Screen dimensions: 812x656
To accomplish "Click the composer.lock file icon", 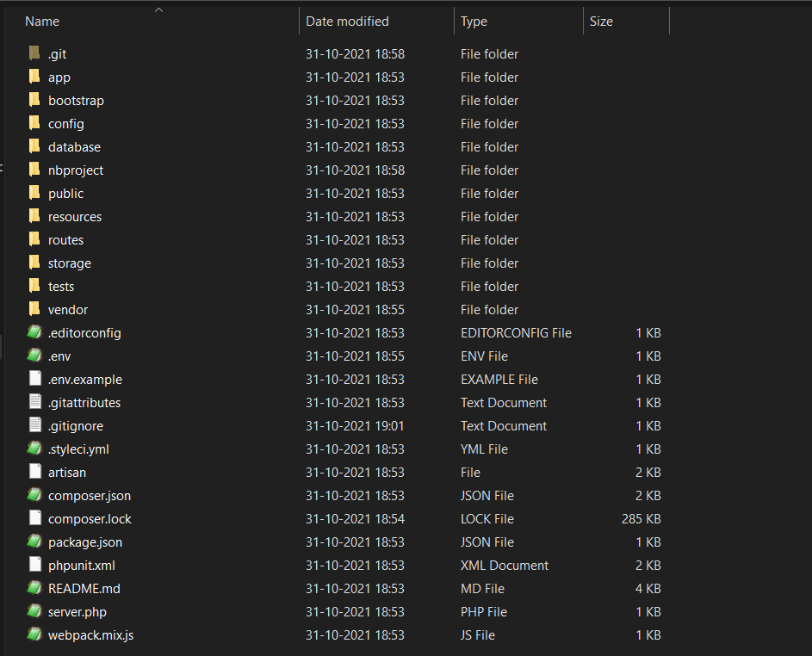I will (x=35, y=518).
